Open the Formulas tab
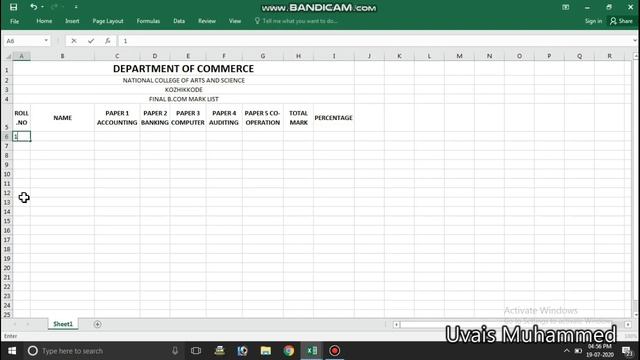The height and width of the screenshot is (360, 640). click(148, 21)
